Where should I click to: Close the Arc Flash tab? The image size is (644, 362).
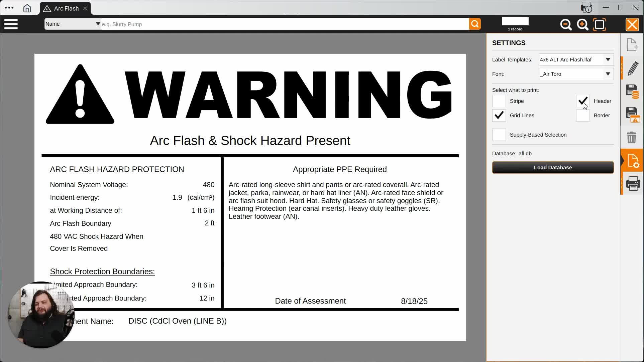[x=85, y=8]
